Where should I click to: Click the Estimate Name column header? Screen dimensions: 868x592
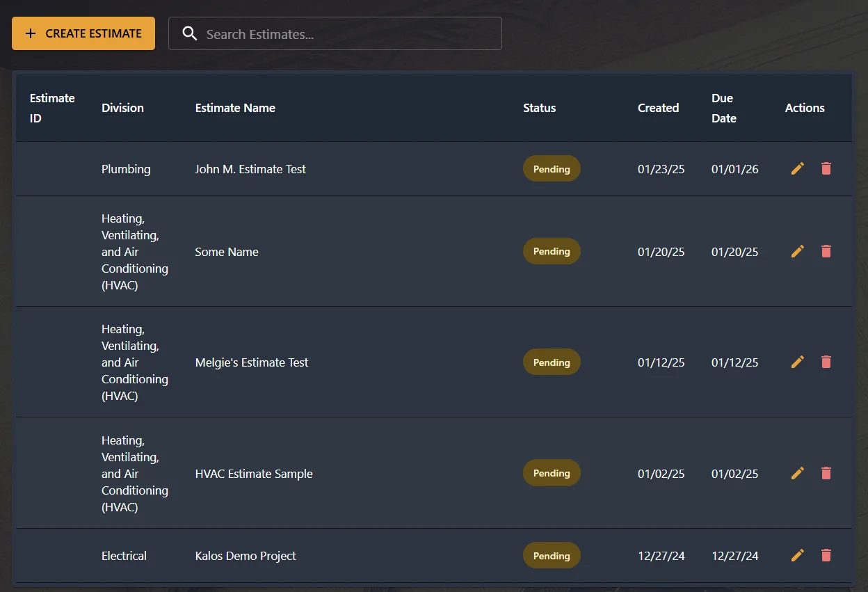point(235,108)
